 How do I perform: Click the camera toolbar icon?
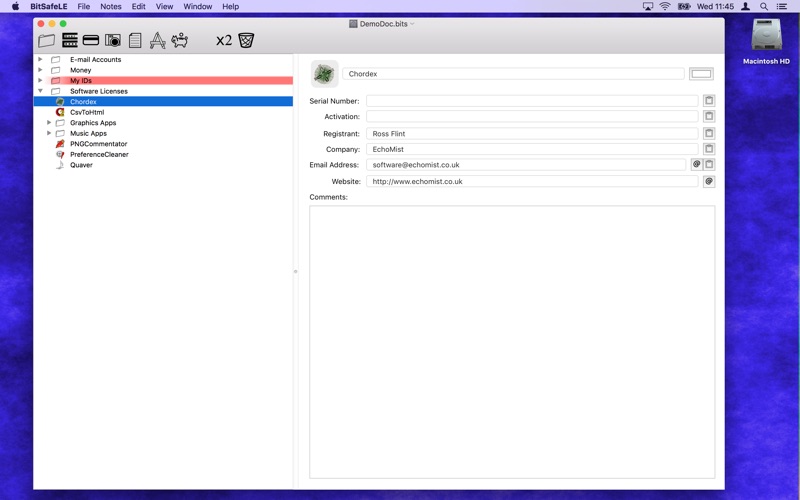[x=113, y=40]
